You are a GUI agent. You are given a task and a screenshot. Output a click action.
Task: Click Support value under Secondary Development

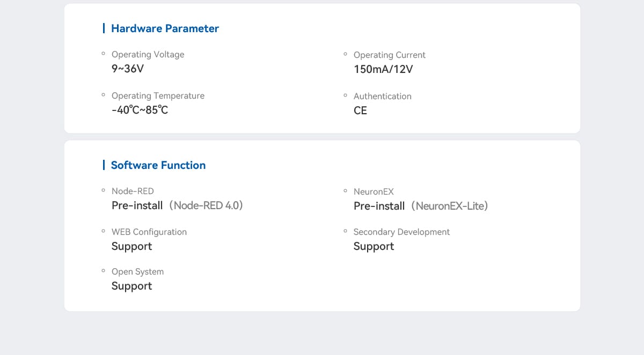[x=374, y=246]
